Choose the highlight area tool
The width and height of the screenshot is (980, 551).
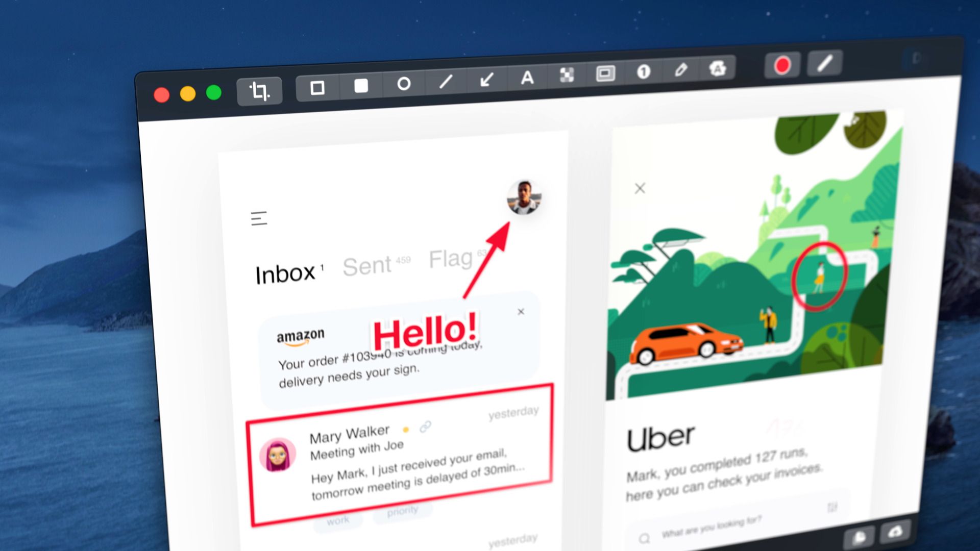click(605, 73)
